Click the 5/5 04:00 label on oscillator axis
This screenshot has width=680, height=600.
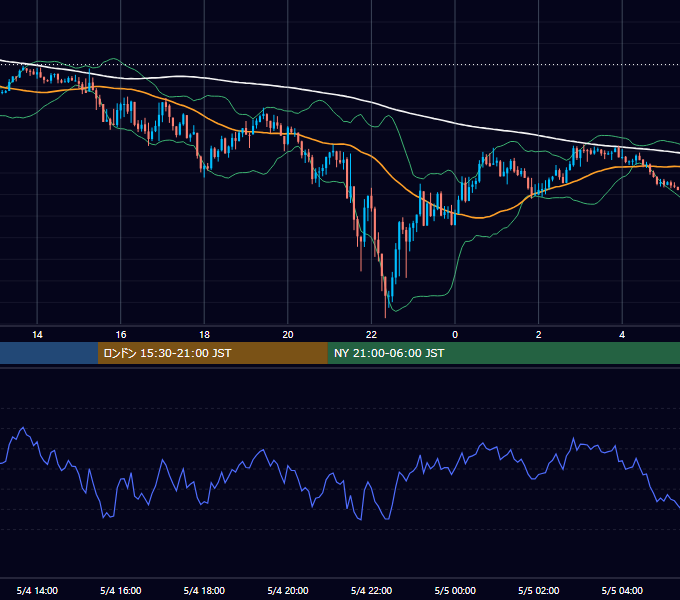pos(622,590)
